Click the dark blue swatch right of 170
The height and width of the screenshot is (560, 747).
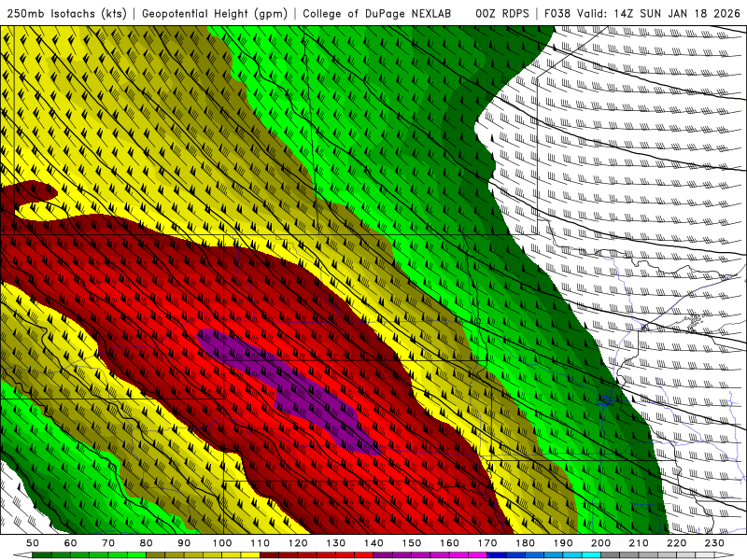[x=497, y=555]
